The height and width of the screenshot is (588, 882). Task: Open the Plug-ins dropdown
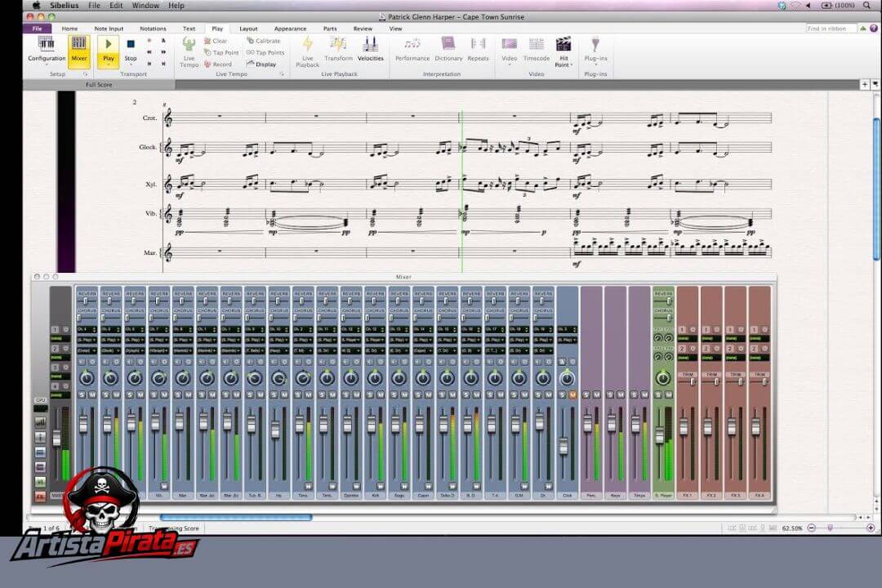[x=595, y=65]
